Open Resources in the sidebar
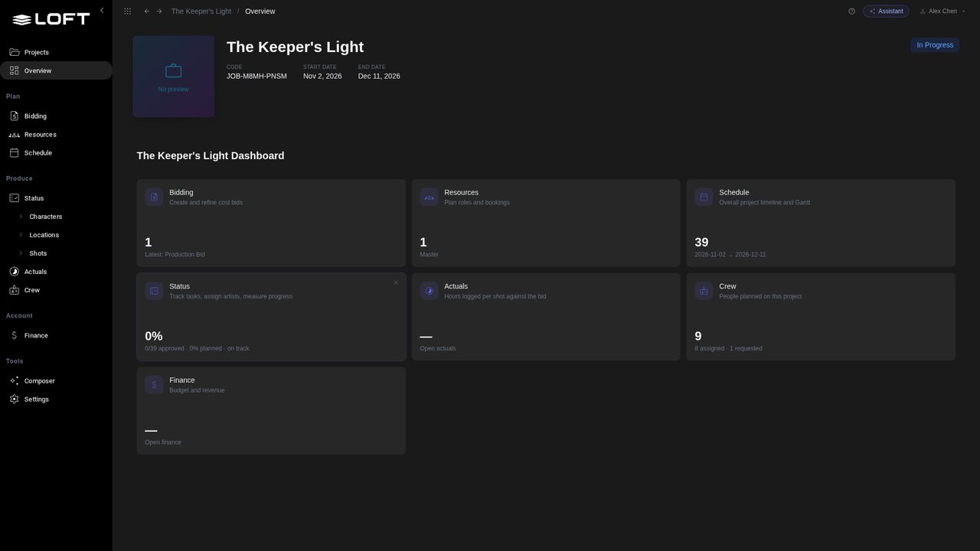 pyautogui.click(x=56, y=135)
